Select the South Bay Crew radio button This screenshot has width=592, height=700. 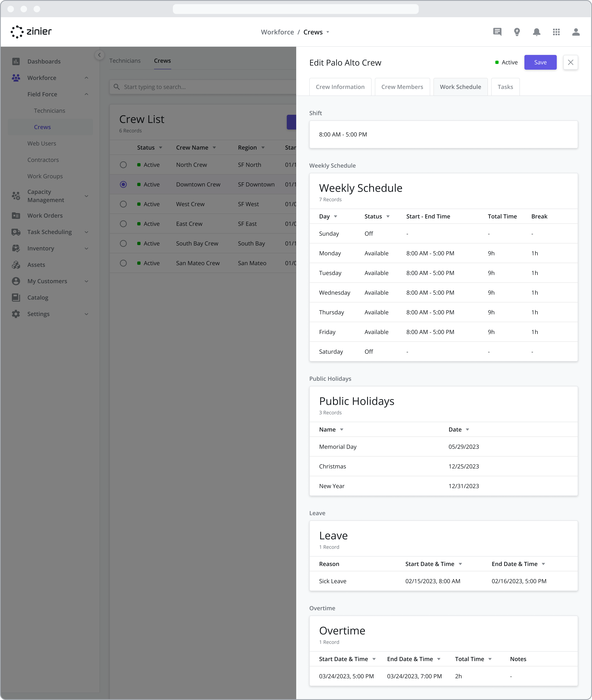tap(123, 243)
